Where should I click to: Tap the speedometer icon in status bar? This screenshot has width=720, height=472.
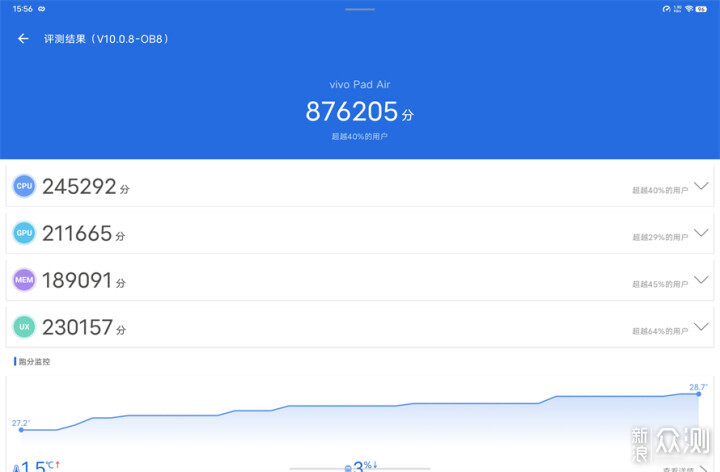click(x=666, y=9)
